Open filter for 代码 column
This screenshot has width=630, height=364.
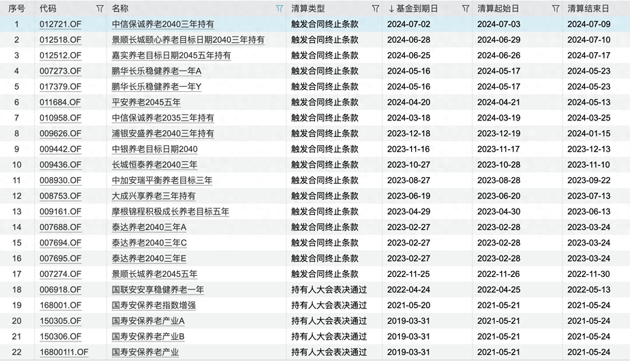point(100,9)
